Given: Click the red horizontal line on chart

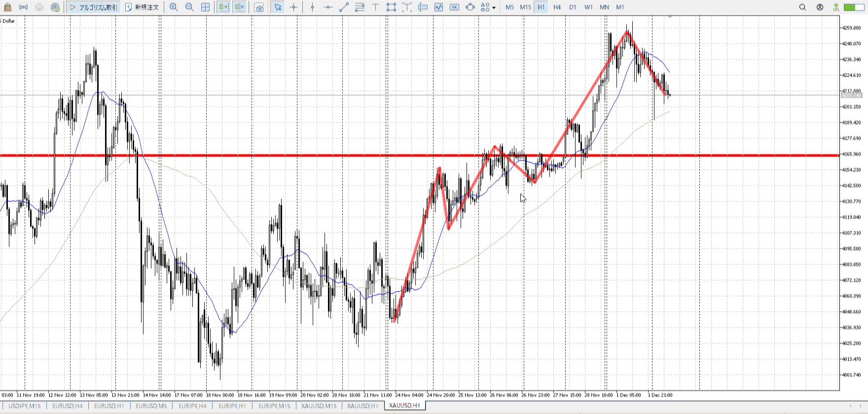Looking at the screenshot, I should point(296,155).
